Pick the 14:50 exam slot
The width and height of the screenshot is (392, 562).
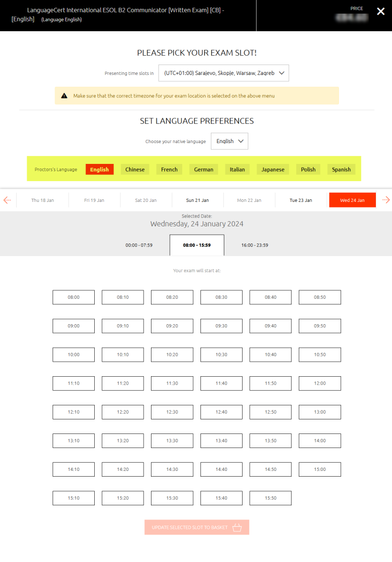(x=270, y=469)
